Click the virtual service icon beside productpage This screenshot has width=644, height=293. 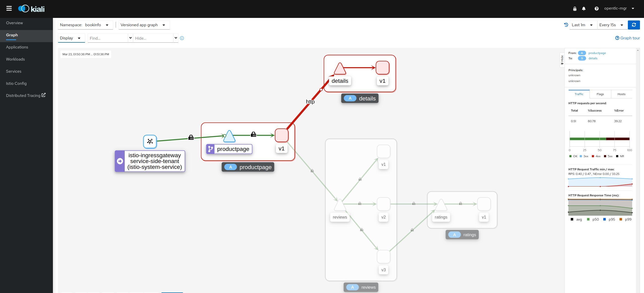(211, 149)
